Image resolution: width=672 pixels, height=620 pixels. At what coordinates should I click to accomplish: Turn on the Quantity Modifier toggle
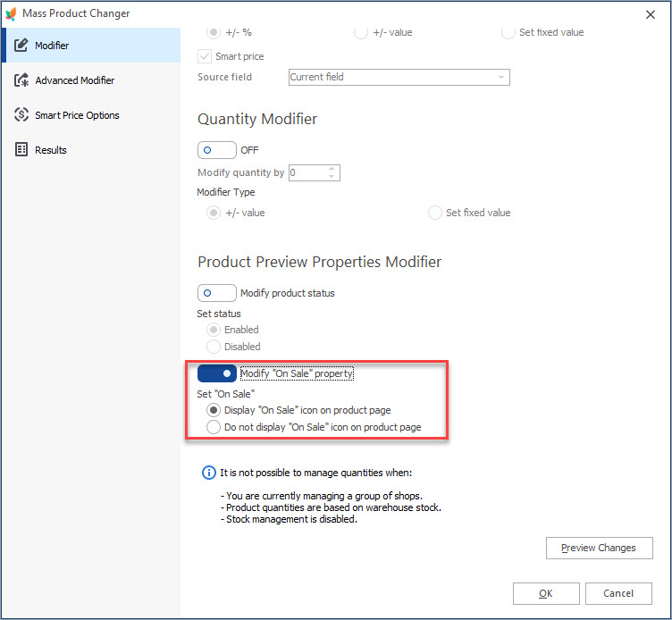click(x=216, y=150)
